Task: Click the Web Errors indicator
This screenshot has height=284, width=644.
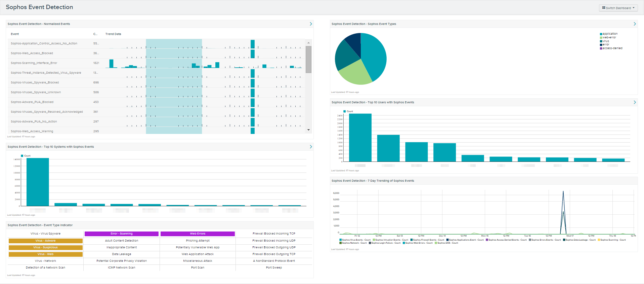Action: click(x=198, y=234)
